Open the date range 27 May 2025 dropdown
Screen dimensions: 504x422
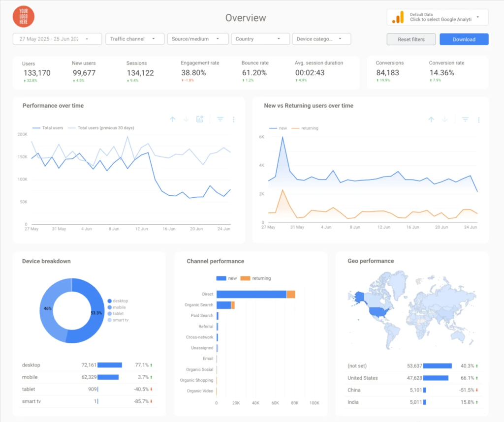coord(58,39)
